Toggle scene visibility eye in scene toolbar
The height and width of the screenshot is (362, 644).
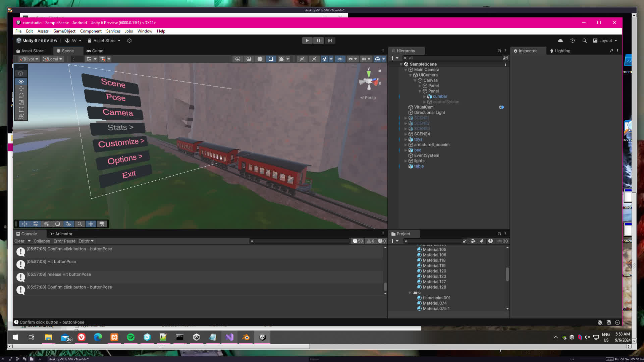pyautogui.click(x=340, y=59)
